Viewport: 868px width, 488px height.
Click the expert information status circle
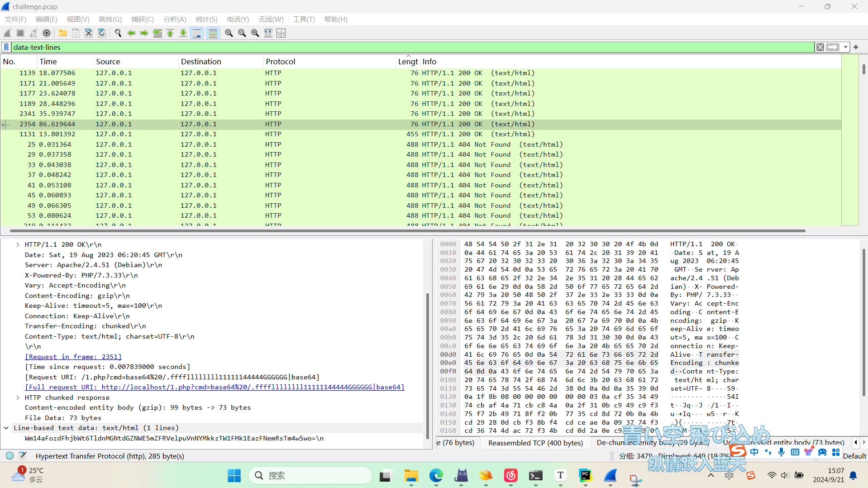[10, 456]
